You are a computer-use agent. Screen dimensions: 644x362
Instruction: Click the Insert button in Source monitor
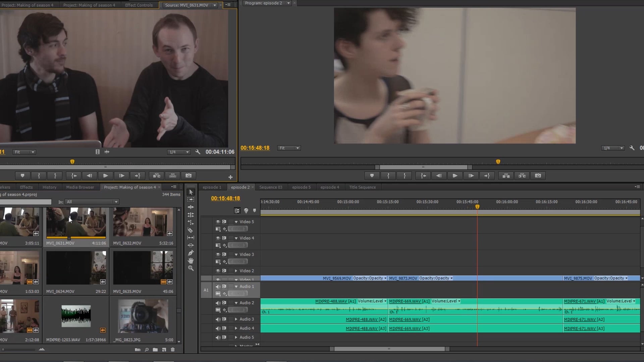[x=156, y=176]
